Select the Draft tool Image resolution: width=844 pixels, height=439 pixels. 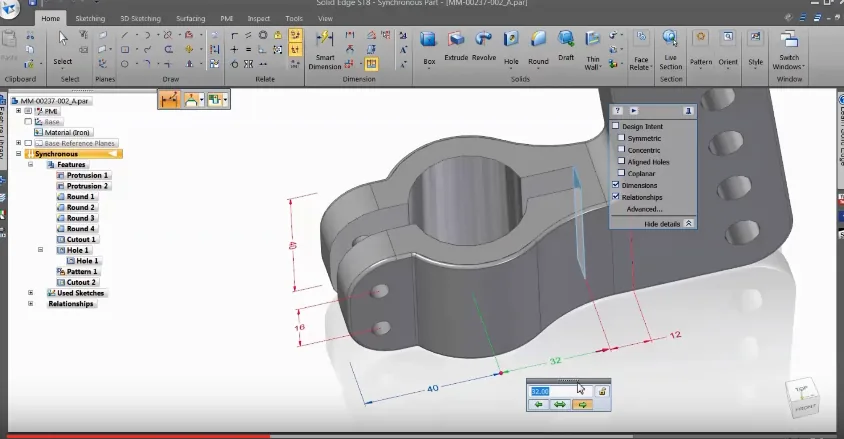(566, 46)
